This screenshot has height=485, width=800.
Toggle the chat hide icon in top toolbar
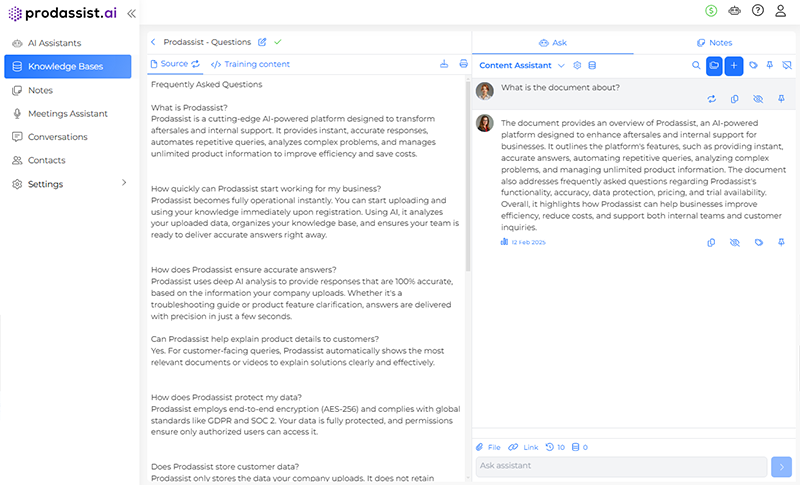(787, 65)
